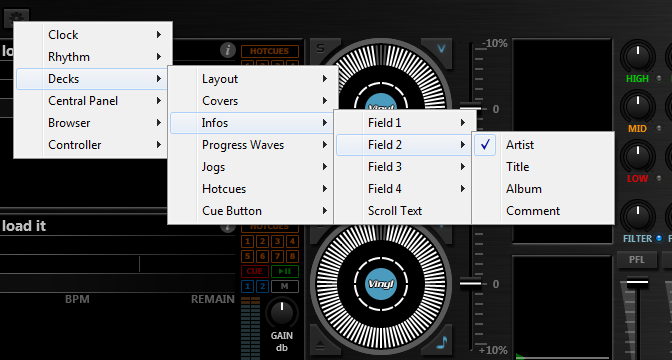The height and width of the screenshot is (360, 672).
Task: Toggle the M button on the lower deck
Action: (x=285, y=286)
